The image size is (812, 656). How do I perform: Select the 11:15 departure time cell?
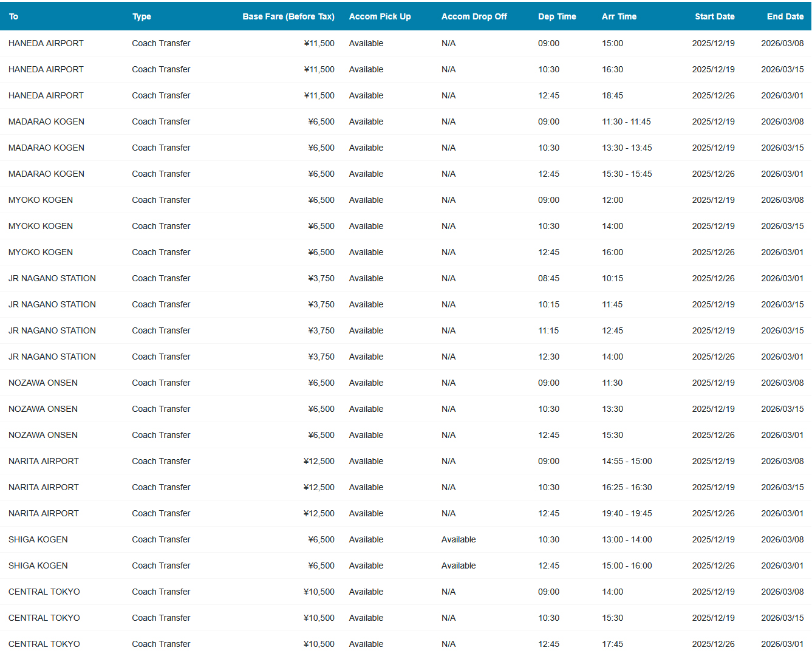[x=548, y=330]
